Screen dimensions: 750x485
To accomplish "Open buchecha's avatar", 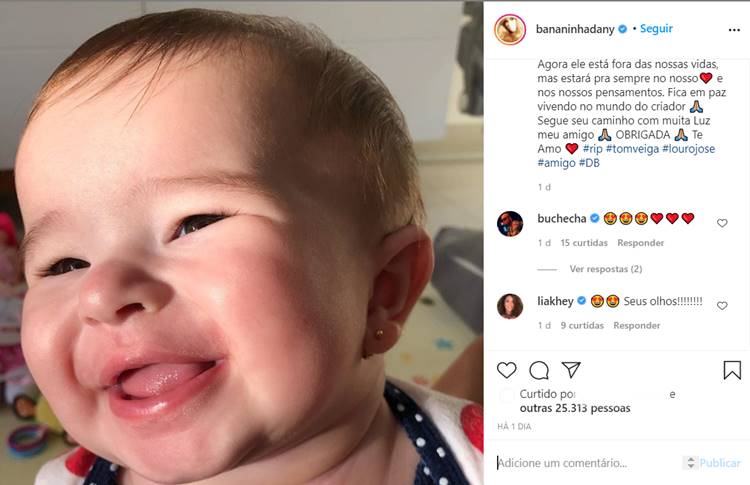I will point(510,224).
